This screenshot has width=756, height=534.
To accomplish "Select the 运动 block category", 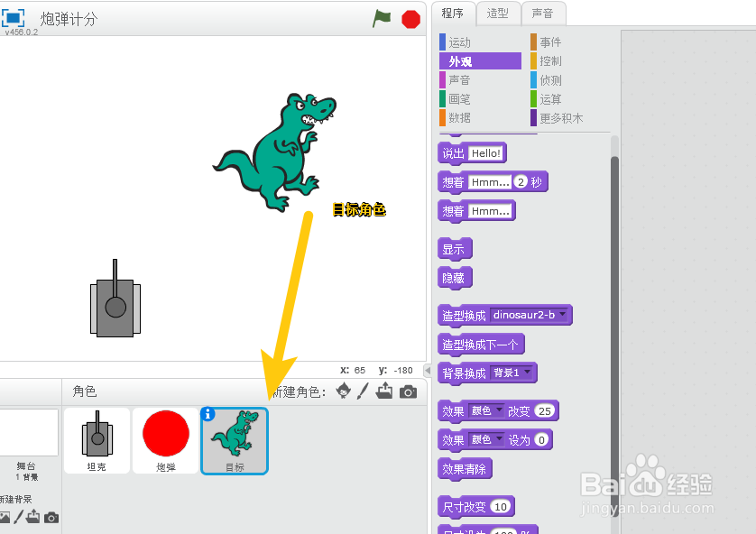I will (x=480, y=42).
